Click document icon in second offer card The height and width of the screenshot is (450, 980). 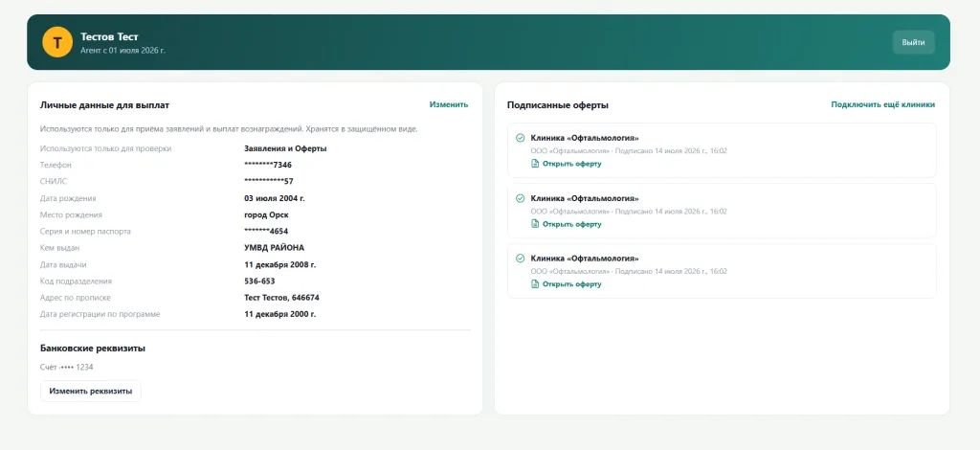534,224
